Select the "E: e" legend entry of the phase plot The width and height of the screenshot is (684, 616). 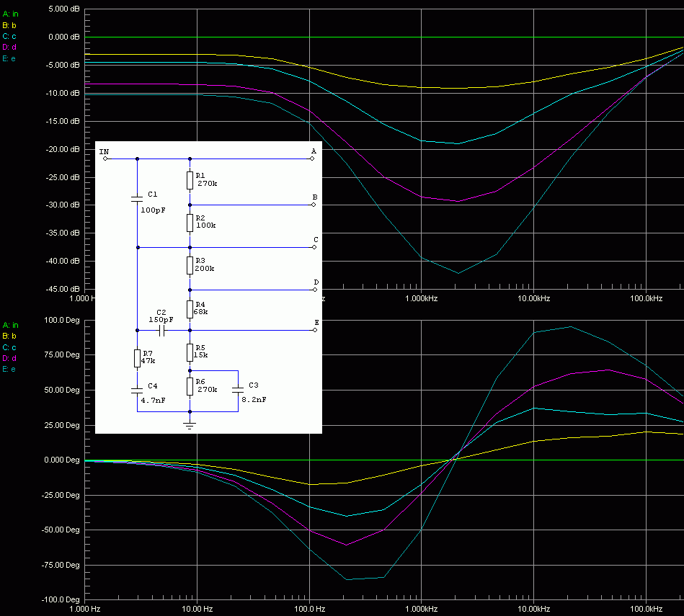pyautogui.click(x=9, y=370)
